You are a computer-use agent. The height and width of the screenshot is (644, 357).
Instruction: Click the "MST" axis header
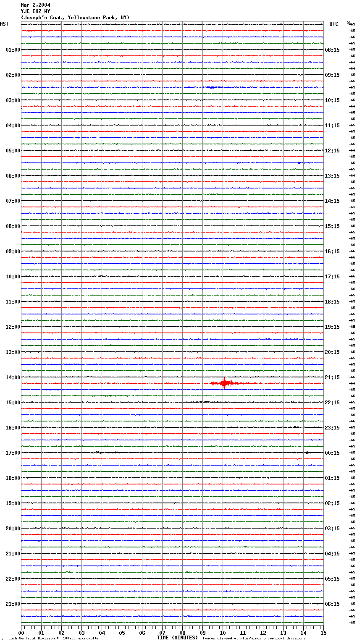(x=4, y=24)
